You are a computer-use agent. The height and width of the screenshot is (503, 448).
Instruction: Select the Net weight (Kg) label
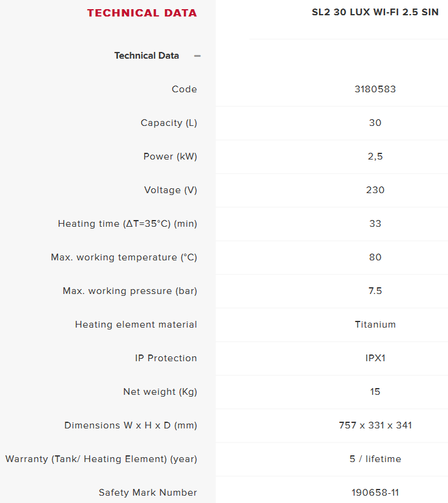pyautogui.click(x=160, y=392)
